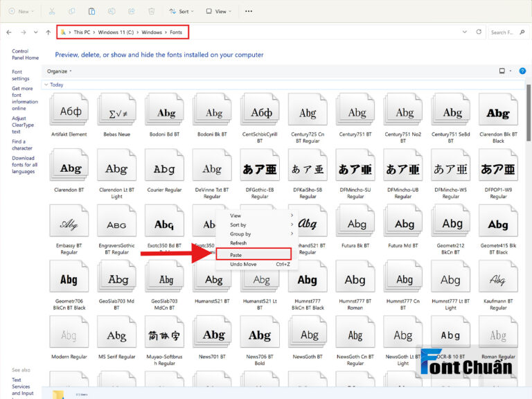
Task: Open the blue Help question mark icon
Action: [x=522, y=71]
